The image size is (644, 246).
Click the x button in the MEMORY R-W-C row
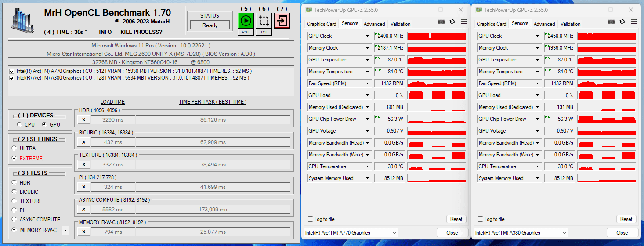click(83, 232)
